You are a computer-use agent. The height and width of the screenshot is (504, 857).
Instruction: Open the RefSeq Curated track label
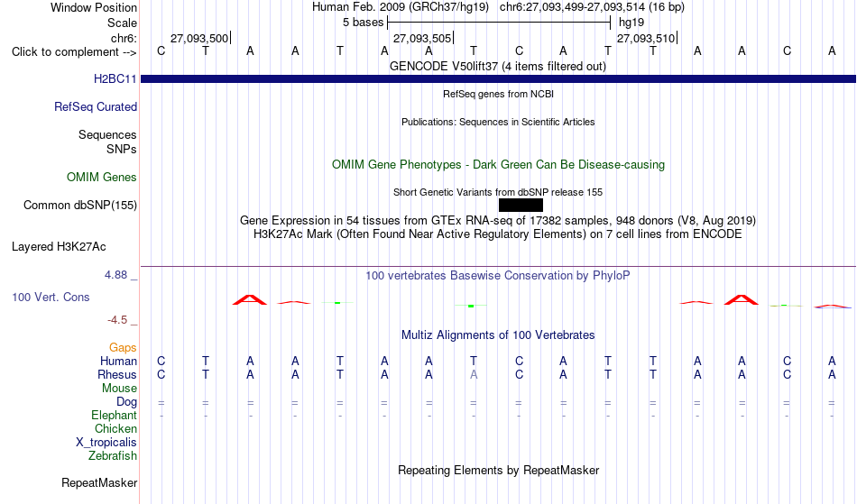[96, 107]
